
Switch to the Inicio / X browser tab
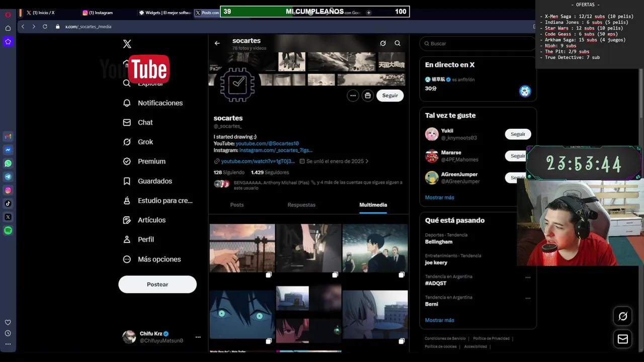coord(50,13)
